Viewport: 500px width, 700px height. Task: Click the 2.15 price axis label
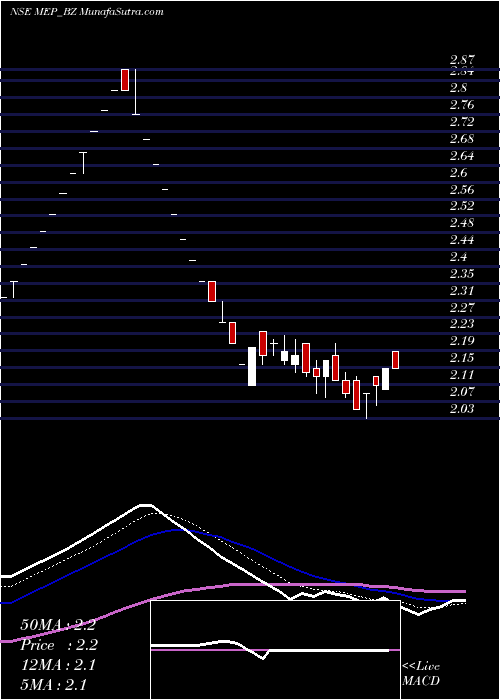[462, 358]
